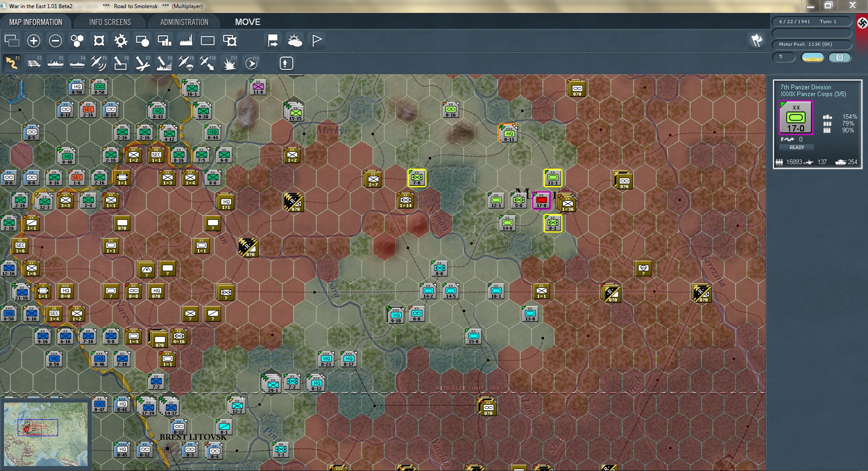Toggle the rectangle-with-circle unit icon
The image size is (868, 471).
click(x=142, y=41)
